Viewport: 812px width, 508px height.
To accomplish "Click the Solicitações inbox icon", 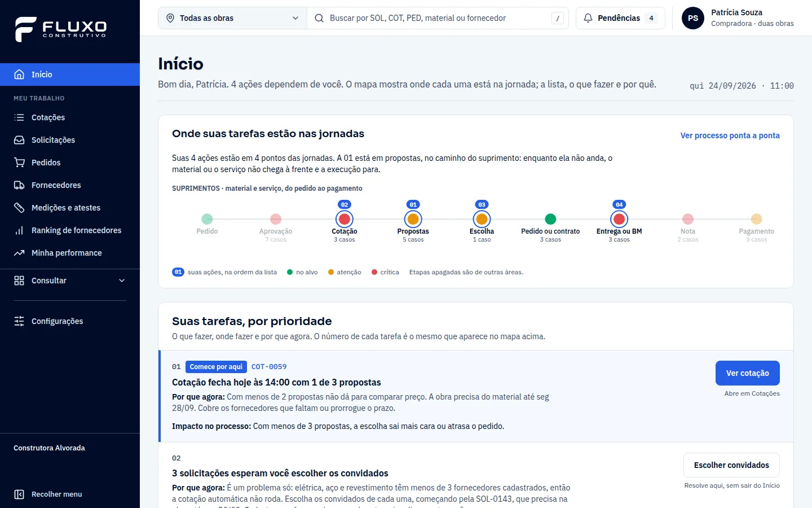I will coord(19,140).
